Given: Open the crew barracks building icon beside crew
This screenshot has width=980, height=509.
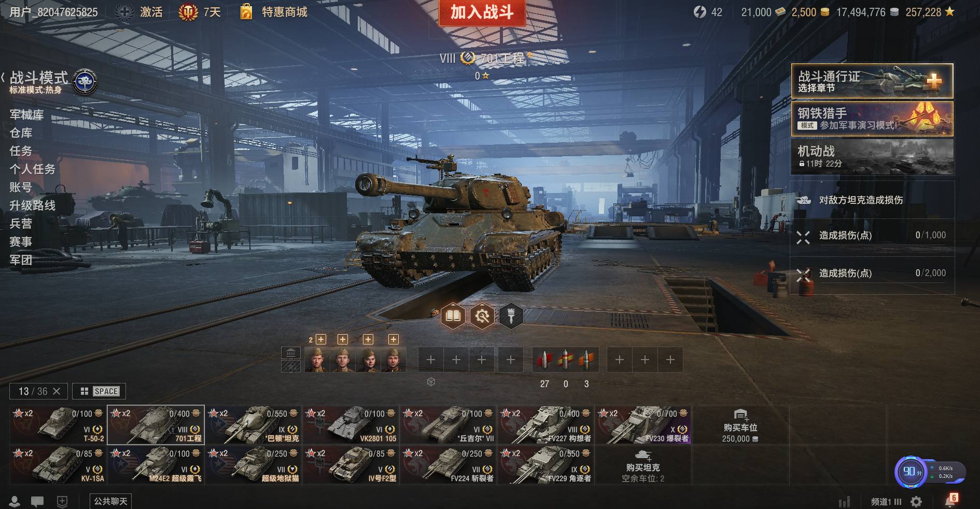Looking at the screenshot, I should [x=290, y=353].
